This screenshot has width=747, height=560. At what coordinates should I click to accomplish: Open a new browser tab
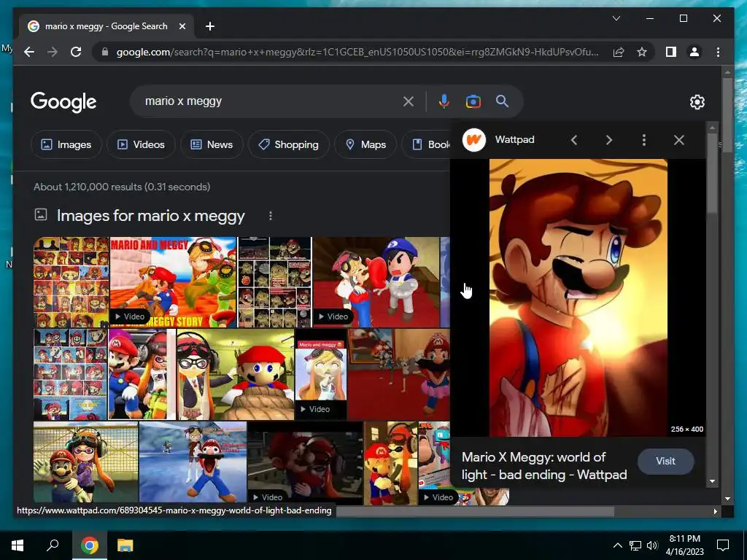click(210, 26)
